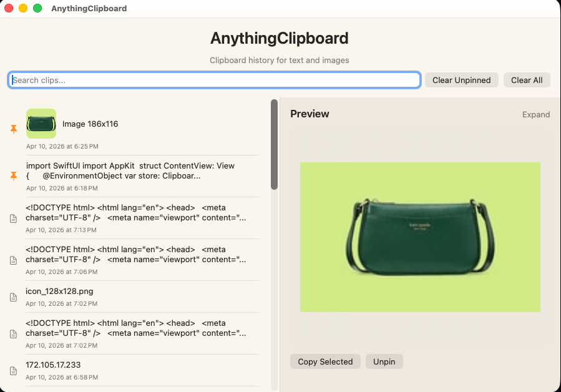Choose the icon_128x128.png clip entry

click(x=59, y=291)
